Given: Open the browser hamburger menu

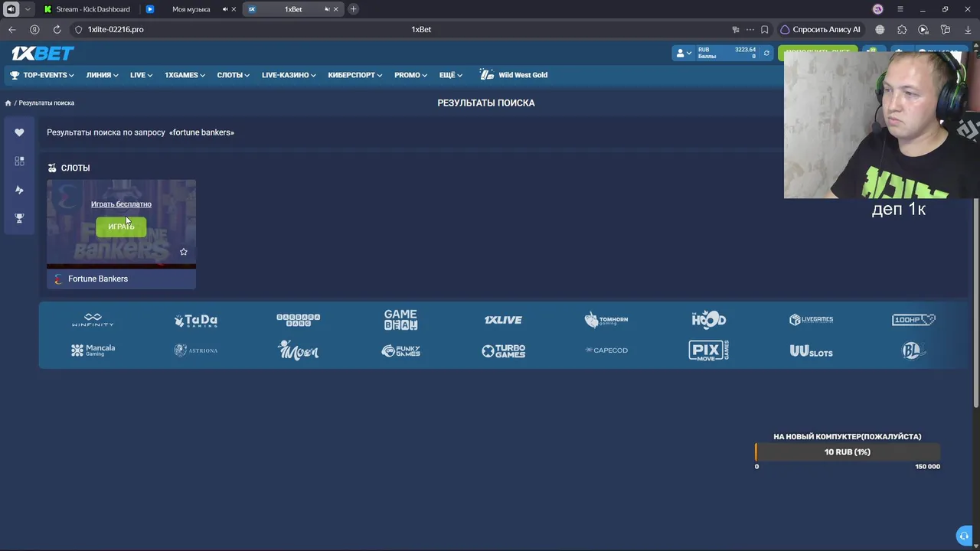Looking at the screenshot, I should click(x=900, y=9).
